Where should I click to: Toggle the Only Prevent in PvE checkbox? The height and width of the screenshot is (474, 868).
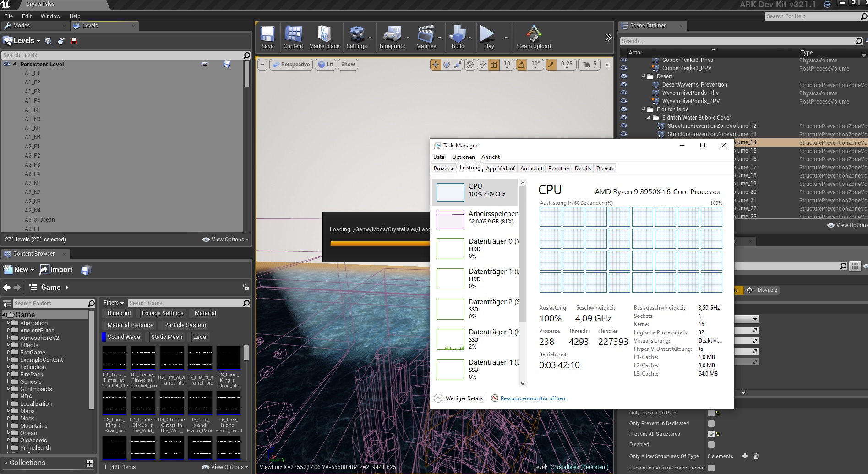[711, 413]
